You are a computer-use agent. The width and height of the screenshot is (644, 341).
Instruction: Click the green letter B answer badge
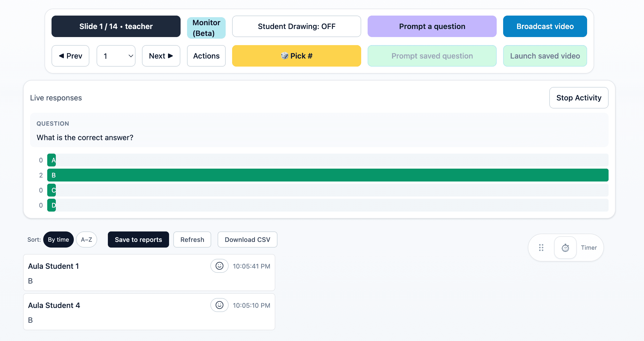[53, 175]
